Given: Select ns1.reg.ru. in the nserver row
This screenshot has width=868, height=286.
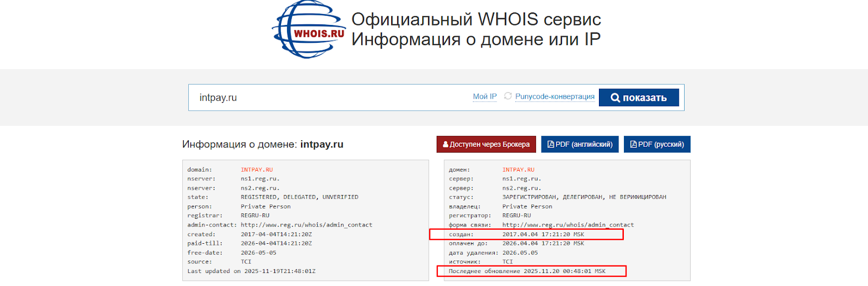Looking at the screenshot, I should (260, 179).
